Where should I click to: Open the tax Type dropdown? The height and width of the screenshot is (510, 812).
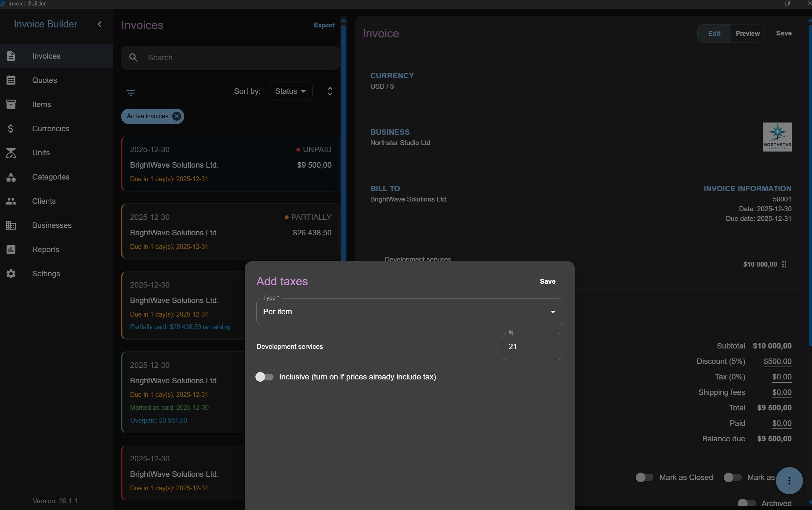409,312
